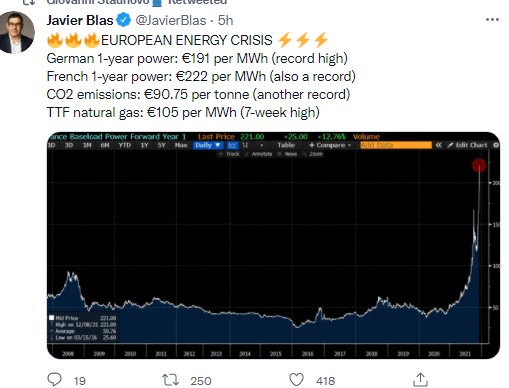Like the tweet with the heart icon

pos(296,380)
